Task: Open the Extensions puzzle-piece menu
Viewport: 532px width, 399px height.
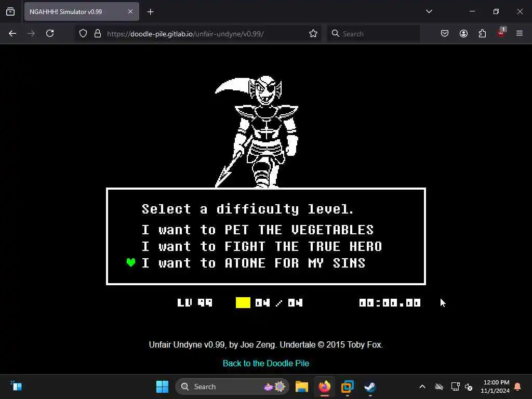Action: [x=482, y=33]
